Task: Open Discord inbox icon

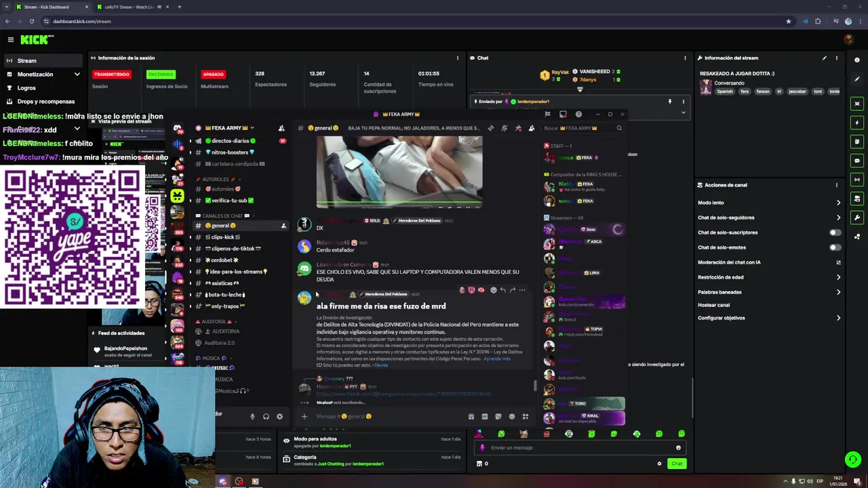Action: [x=563, y=114]
